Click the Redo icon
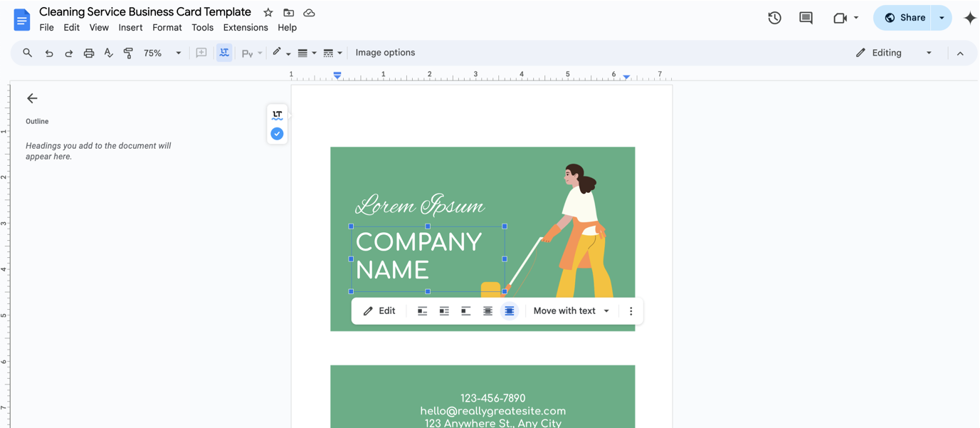Screen dimensions: 980x428 [x=68, y=53]
